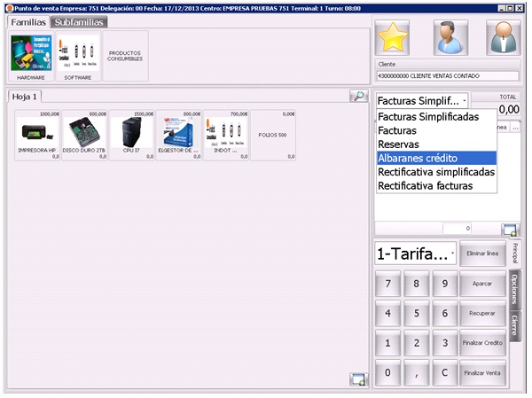532x398 pixels.
Task: Open the client selection icon in blue shirt
Action: (x=450, y=37)
